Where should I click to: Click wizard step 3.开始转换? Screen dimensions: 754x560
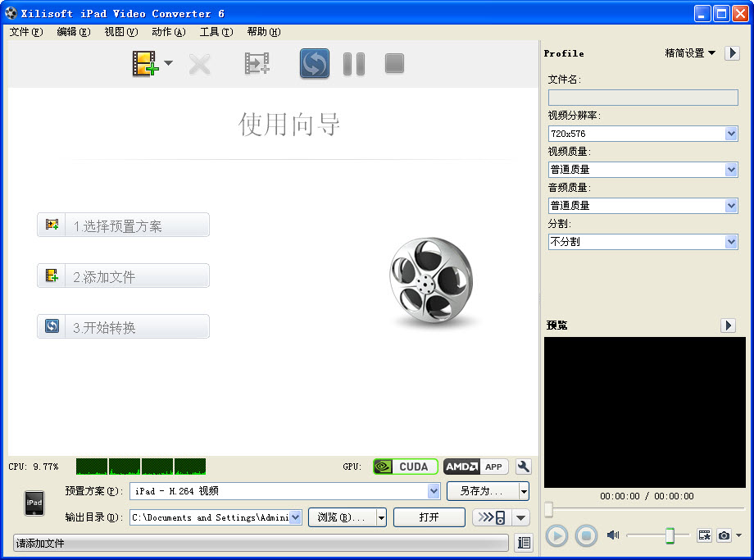[x=123, y=326]
